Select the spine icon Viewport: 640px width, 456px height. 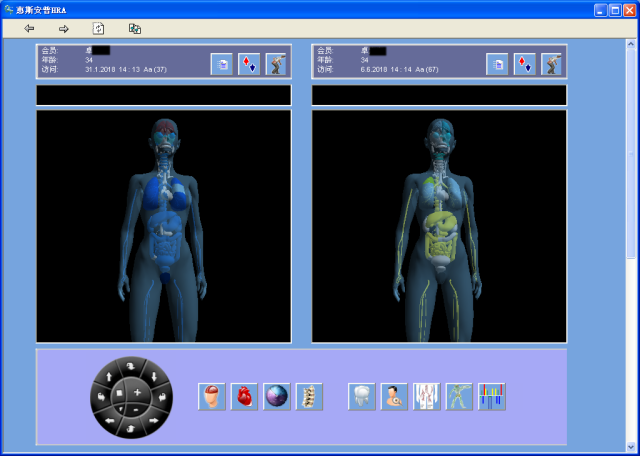[x=309, y=396]
